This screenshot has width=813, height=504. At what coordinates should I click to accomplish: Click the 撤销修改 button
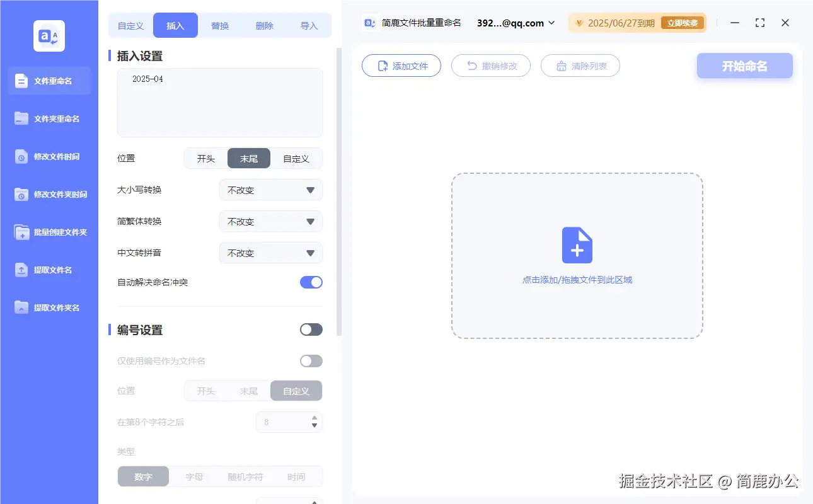click(x=491, y=66)
